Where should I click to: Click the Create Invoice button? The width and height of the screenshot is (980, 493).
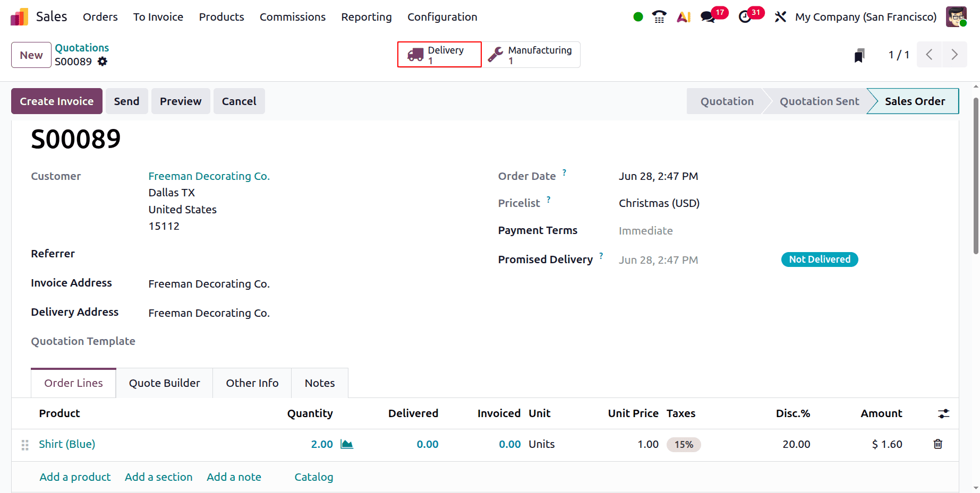tap(57, 101)
